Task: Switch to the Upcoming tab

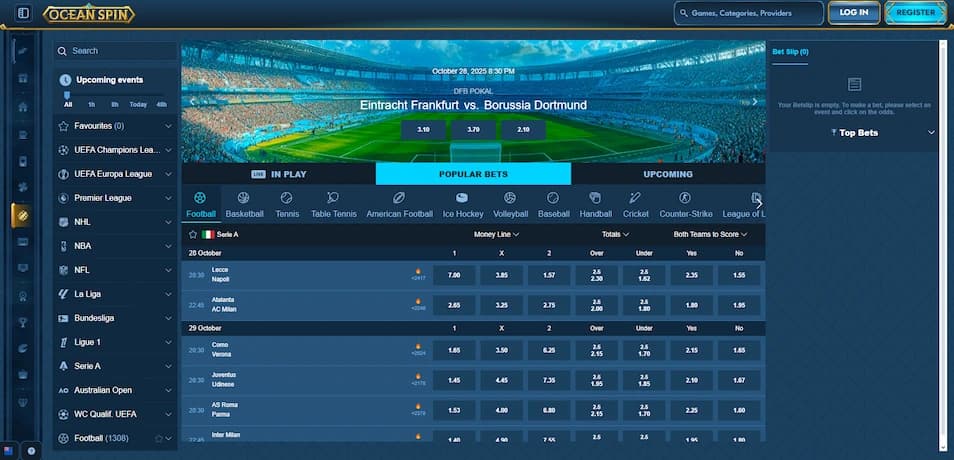Action: 668,174
